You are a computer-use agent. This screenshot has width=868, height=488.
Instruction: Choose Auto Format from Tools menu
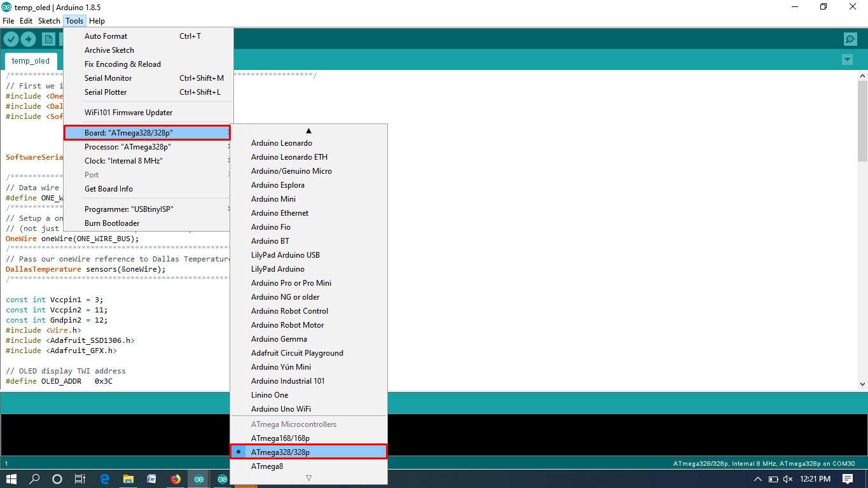coord(148,36)
